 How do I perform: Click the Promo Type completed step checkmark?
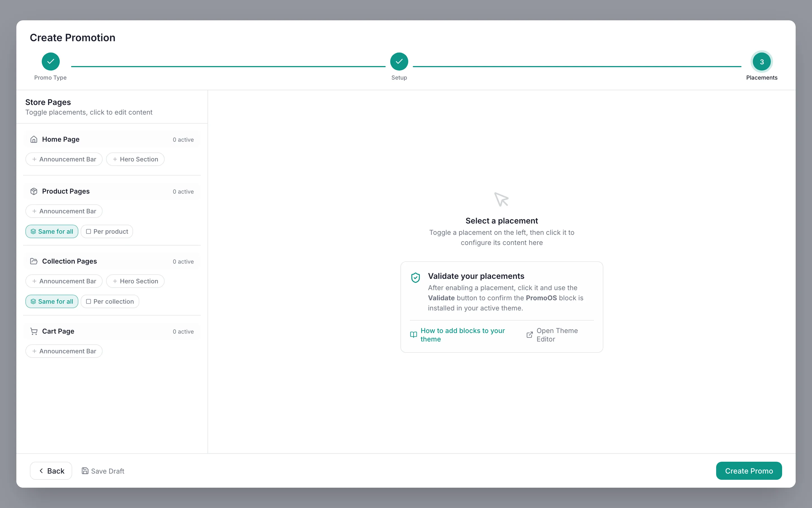[x=50, y=62]
